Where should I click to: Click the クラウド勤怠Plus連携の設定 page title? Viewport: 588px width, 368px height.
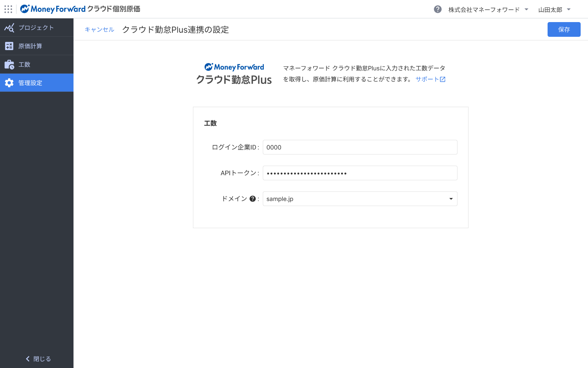[x=175, y=29]
